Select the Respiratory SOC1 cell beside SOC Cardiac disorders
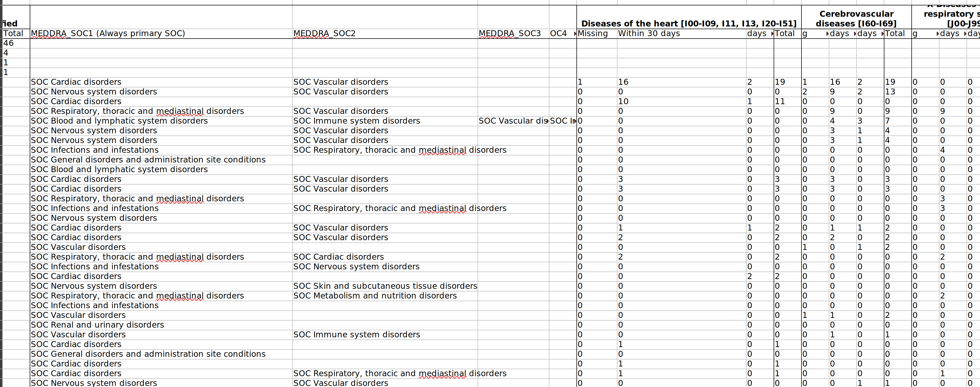The width and height of the screenshot is (980, 387). click(x=161, y=257)
